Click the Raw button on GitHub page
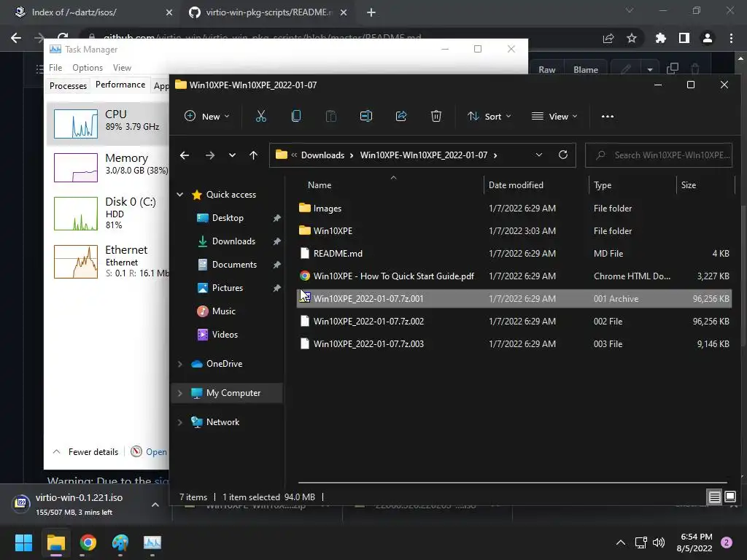 (x=547, y=69)
